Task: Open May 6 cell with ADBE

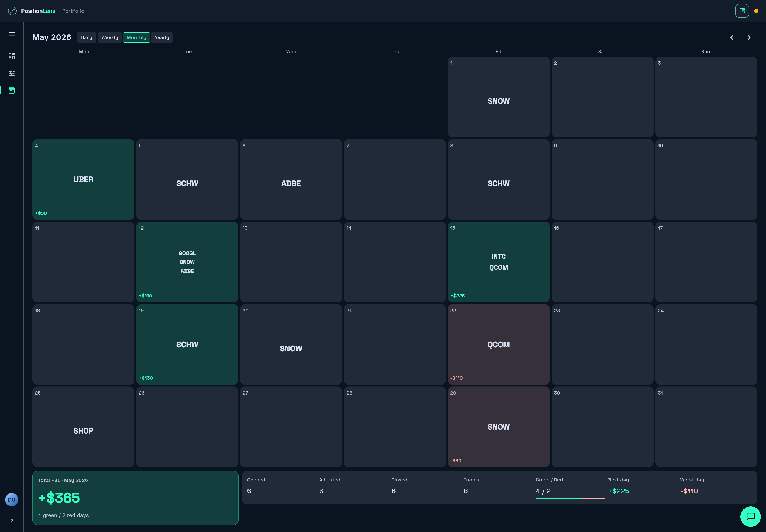Action: pyautogui.click(x=291, y=179)
